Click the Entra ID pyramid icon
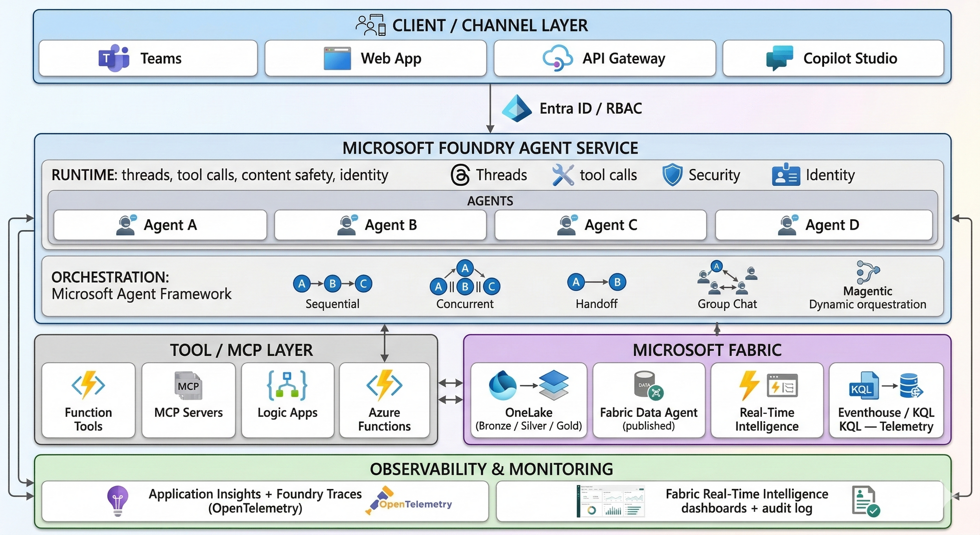Viewport: 980px width, 535px height. (516, 108)
